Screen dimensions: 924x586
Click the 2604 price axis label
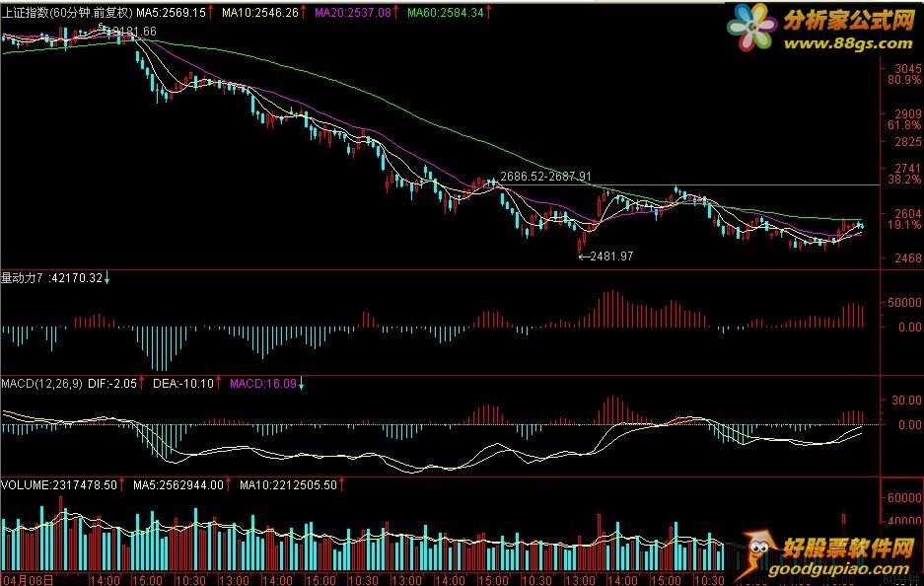coord(907,214)
